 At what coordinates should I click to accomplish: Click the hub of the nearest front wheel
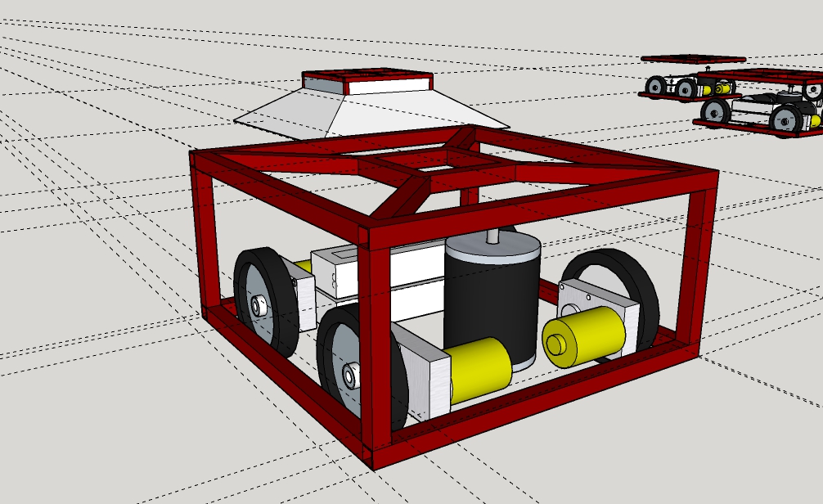point(350,376)
